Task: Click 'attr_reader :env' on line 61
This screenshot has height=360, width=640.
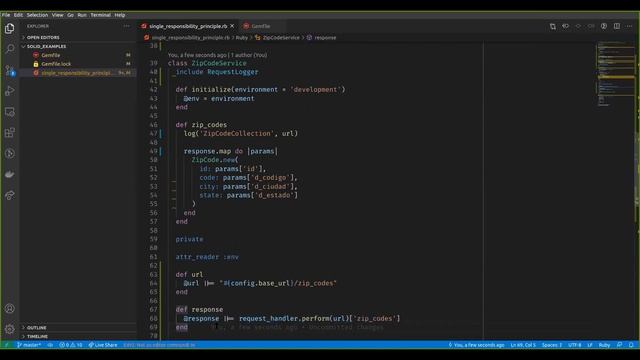Action: tap(207, 257)
